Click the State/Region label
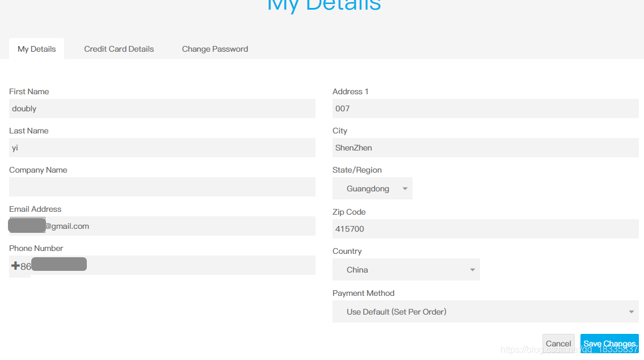Screen dimensions: 644x360 pos(357,170)
